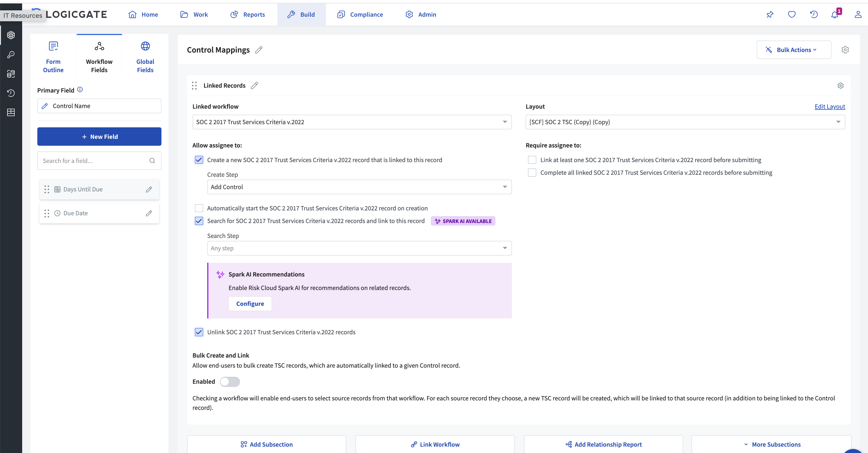The width and height of the screenshot is (868, 453).
Task: Switch to the Global Fields tab
Action: (145, 56)
